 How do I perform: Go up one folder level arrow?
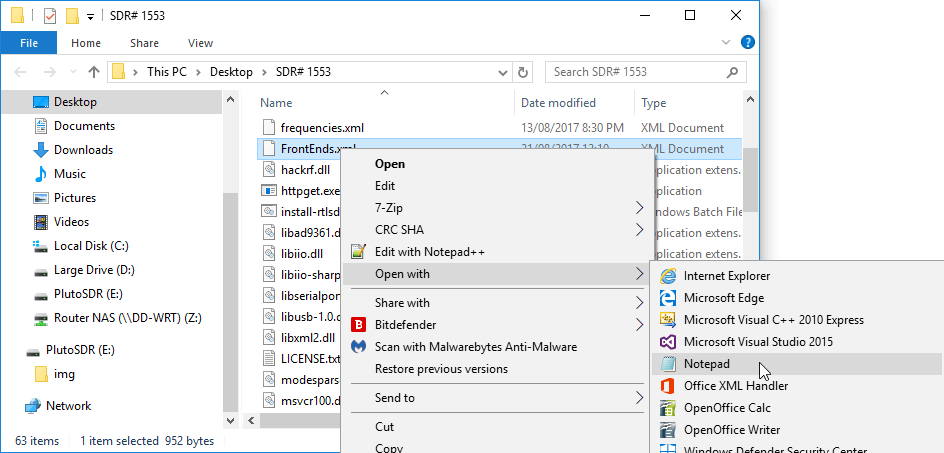click(x=93, y=72)
